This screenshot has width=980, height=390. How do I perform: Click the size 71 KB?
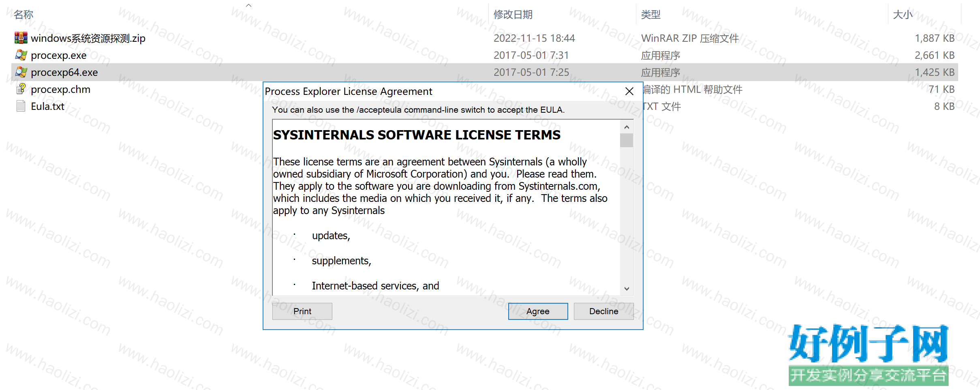point(941,89)
